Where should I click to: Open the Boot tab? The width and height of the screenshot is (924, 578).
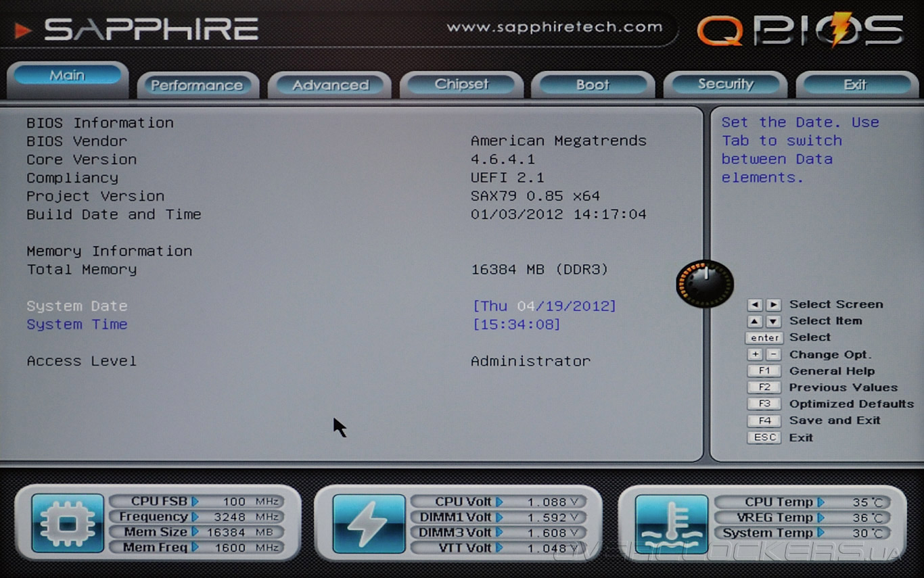coord(593,85)
